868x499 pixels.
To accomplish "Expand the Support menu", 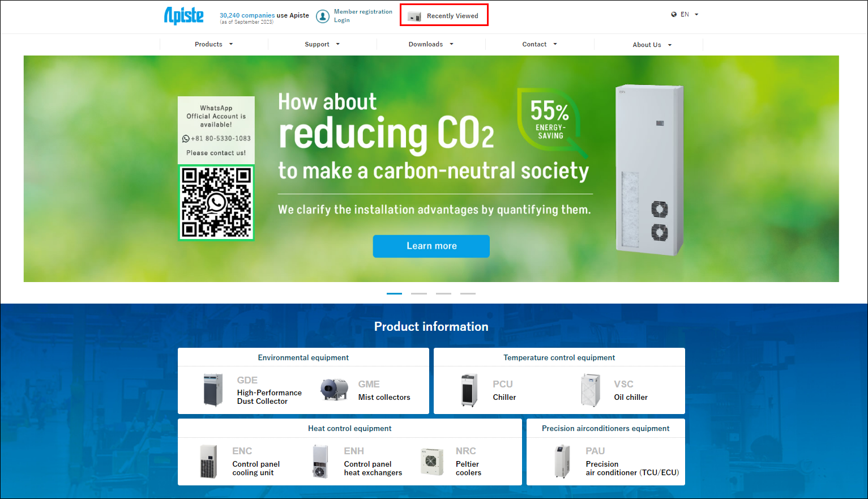I will pos(322,44).
